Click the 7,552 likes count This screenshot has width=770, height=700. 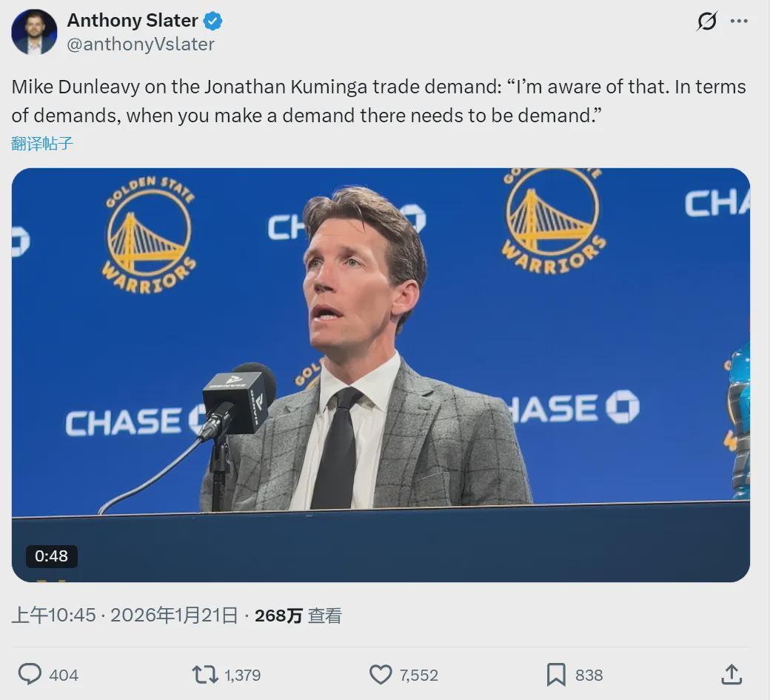pyautogui.click(x=418, y=676)
